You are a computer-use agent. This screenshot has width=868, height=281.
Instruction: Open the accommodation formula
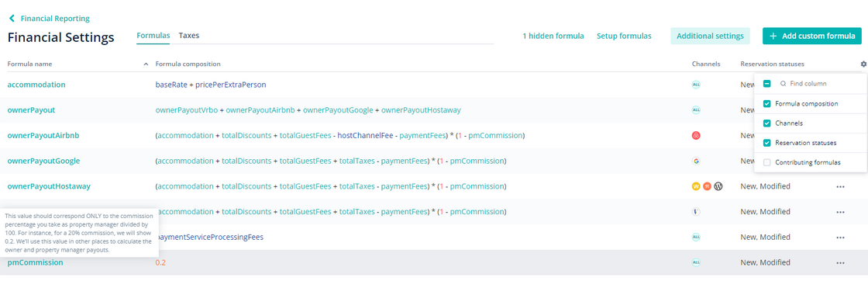[x=36, y=85]
